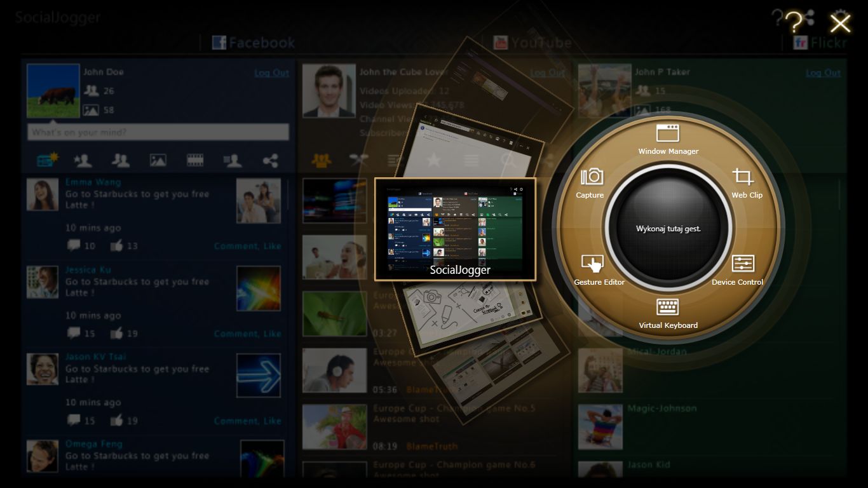Click the comment bubble icon on Jessica Ku's post
The image size is (868, 488).
pyautogui.click(x=74, y=332)
